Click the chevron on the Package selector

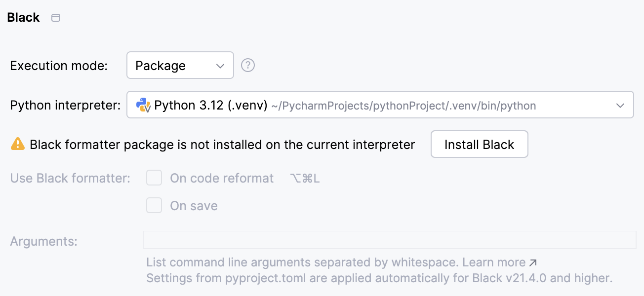(221, 65)
